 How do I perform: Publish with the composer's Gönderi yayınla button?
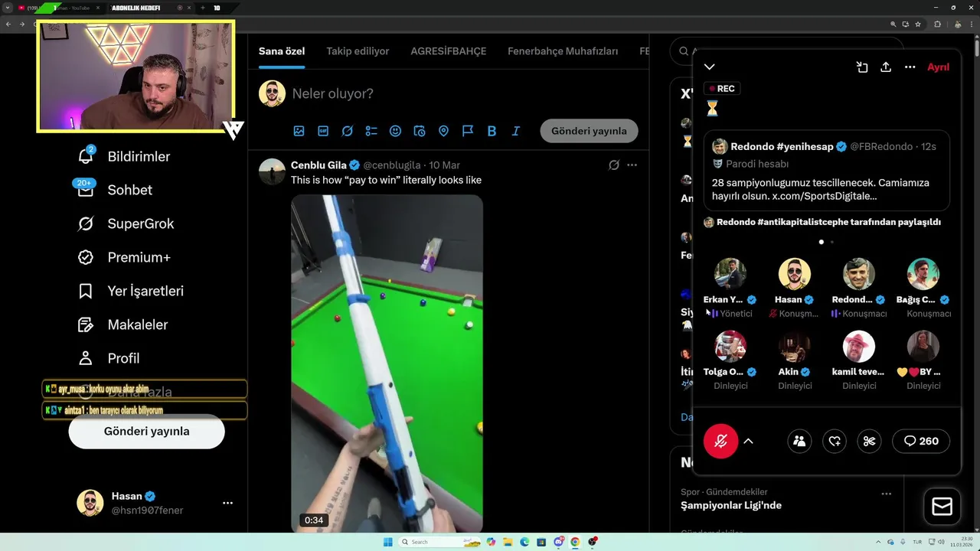click(589, 131)
